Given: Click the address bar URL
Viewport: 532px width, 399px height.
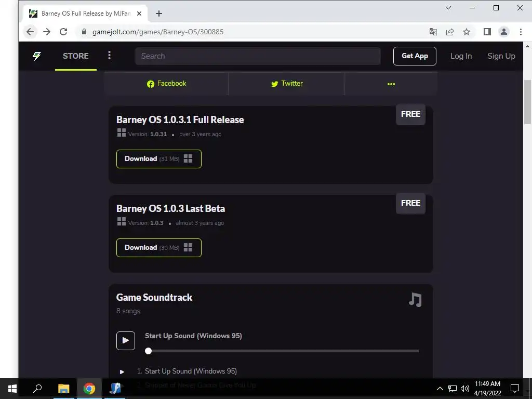Looking at the screenshot, I should 158,32.
